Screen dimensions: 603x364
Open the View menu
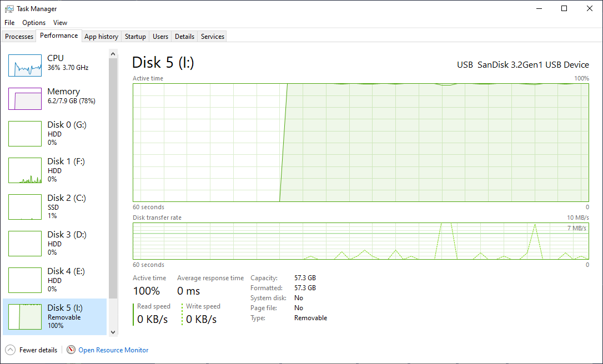(x=60, y=23)
